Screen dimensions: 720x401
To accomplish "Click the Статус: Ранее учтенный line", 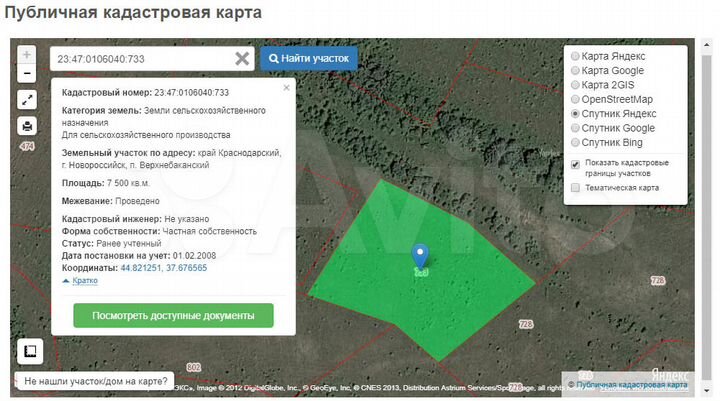I will (x=112, y=243).
